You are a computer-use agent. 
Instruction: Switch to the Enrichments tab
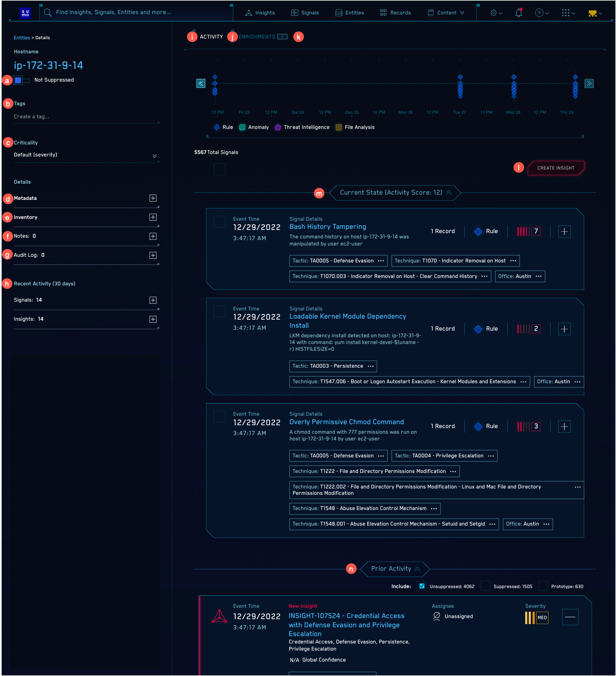pos(257,37)
